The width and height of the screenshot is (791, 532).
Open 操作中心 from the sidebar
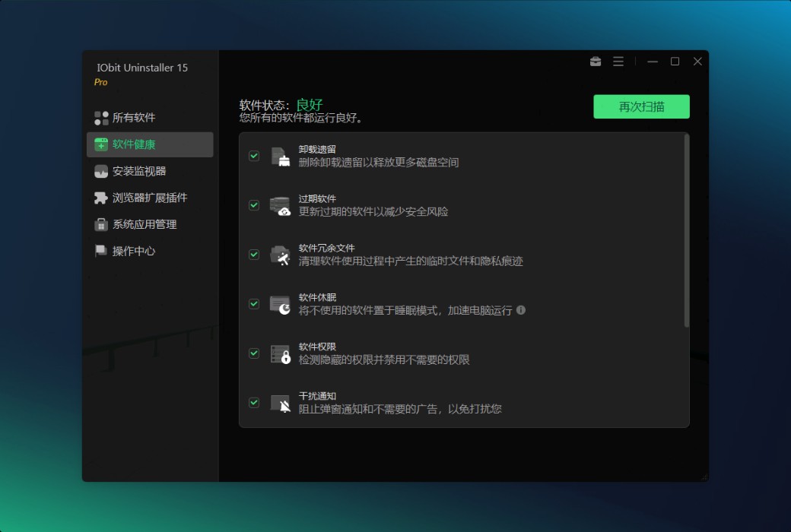(150, 251)
